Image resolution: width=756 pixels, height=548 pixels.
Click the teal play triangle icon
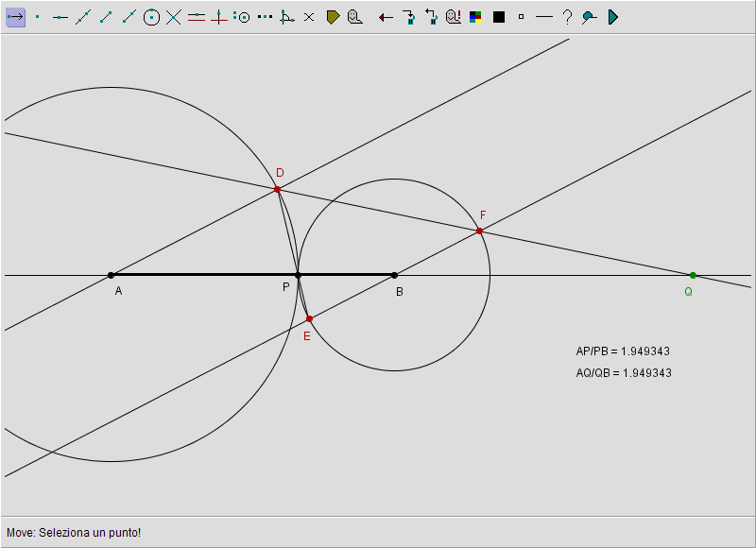click(x=612, y=17)
